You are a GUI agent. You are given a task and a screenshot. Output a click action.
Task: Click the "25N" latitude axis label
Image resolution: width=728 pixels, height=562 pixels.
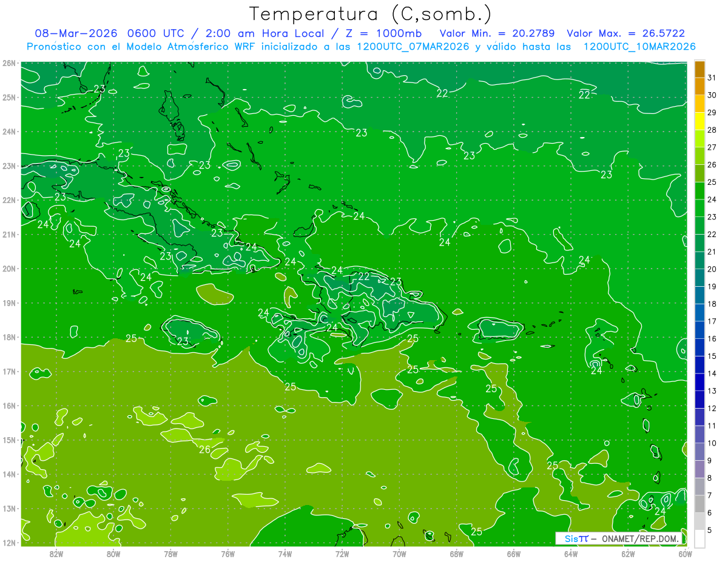pos(9,98)
